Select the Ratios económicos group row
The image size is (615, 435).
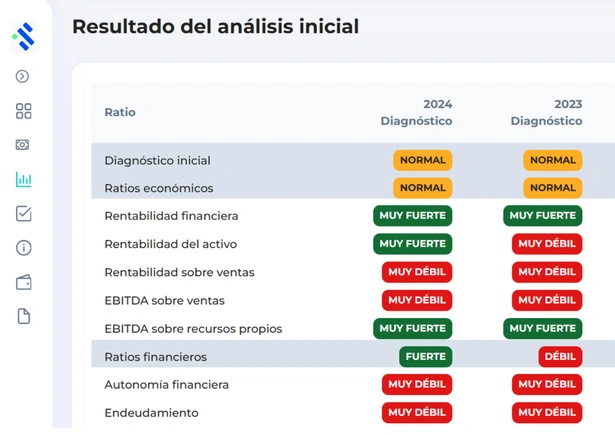click(158, 189)
